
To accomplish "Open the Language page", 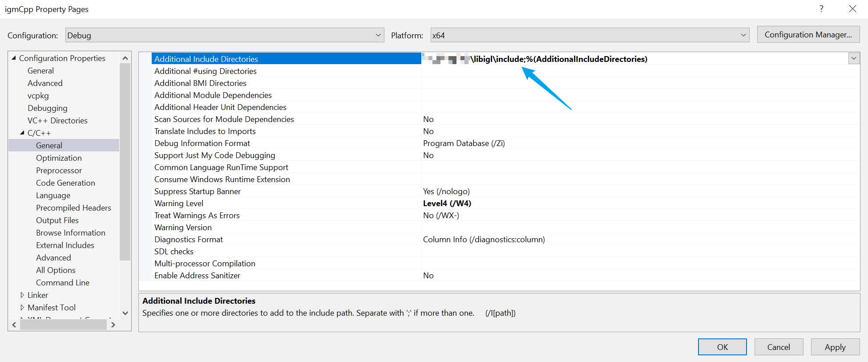I will tap(53, 195).
